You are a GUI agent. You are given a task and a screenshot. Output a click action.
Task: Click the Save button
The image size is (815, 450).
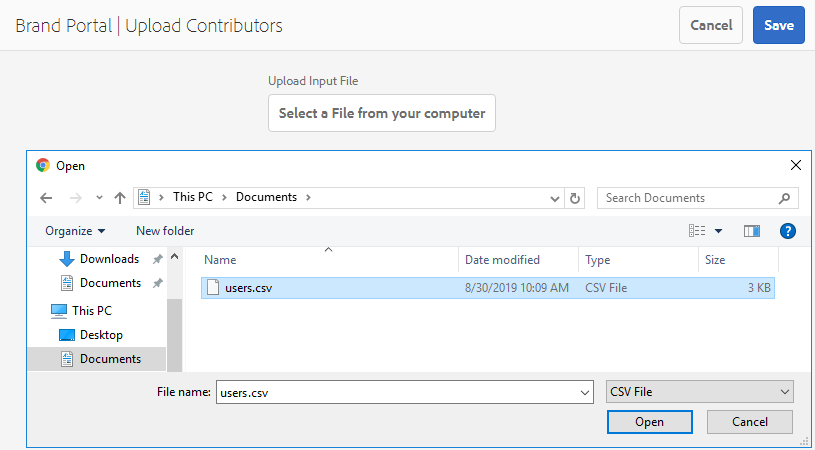pyautogui.click(x=778, y=25)
